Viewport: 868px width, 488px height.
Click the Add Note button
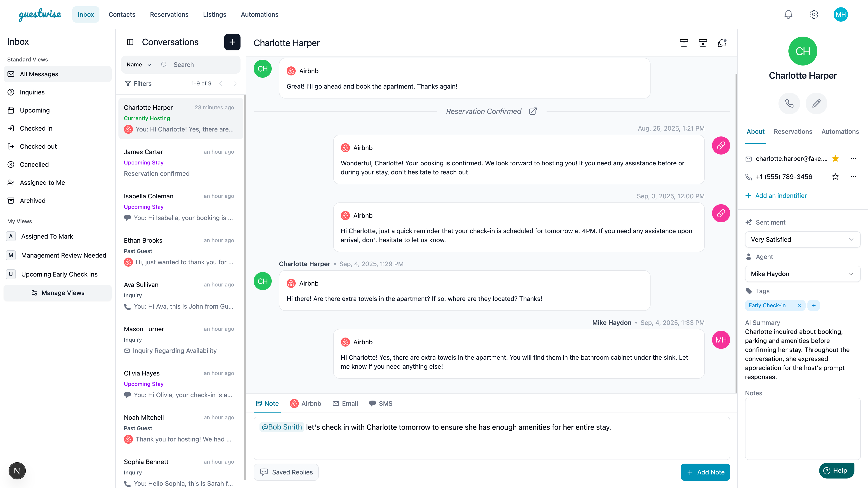click(705, 472)
